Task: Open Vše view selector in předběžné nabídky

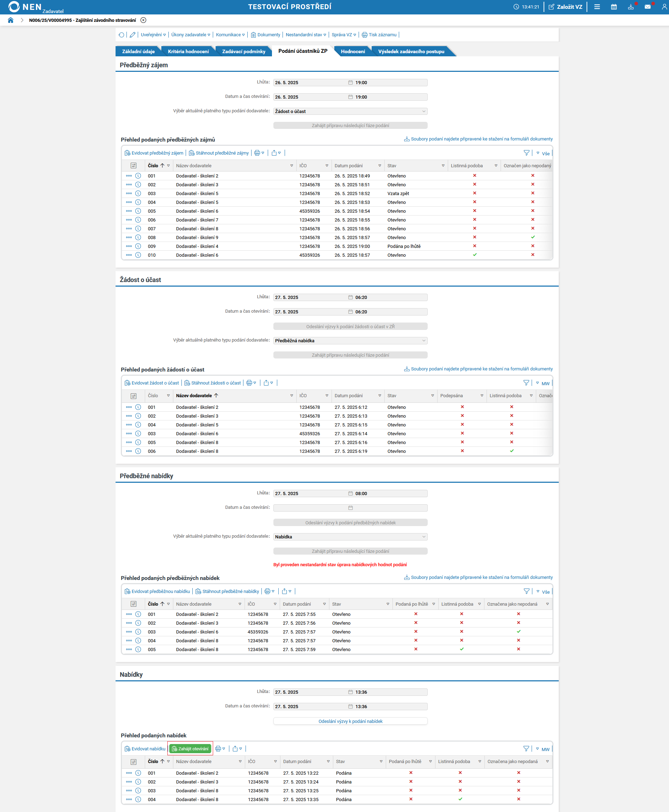Action: point(543,592)
